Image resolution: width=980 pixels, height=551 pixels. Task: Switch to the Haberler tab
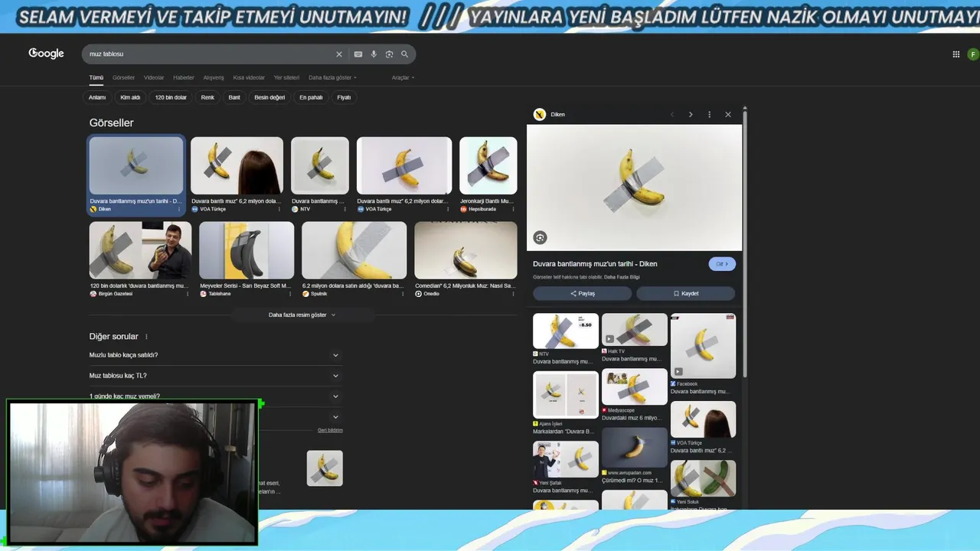click(x=184, y=77)
